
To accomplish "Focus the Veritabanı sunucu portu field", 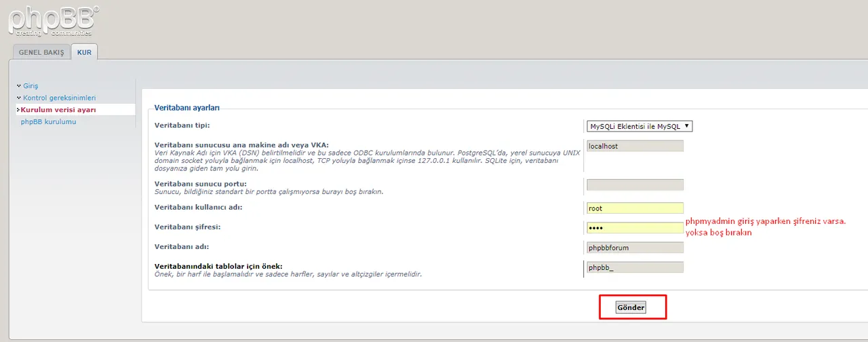I will 635,185.
